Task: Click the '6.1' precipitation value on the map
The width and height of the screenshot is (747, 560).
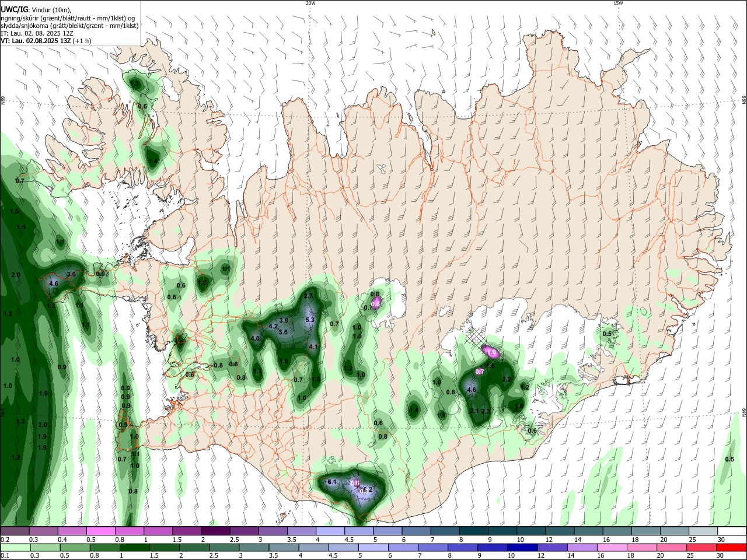Action: pos(332,482)
